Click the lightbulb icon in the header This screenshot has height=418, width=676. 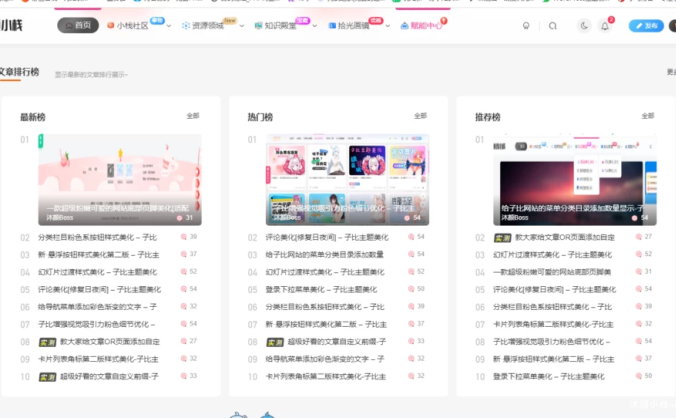(526, 26)
